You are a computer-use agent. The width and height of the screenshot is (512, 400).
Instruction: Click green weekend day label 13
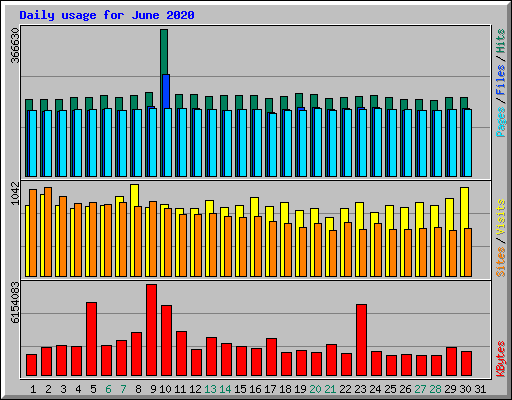[x=210, y=389]
